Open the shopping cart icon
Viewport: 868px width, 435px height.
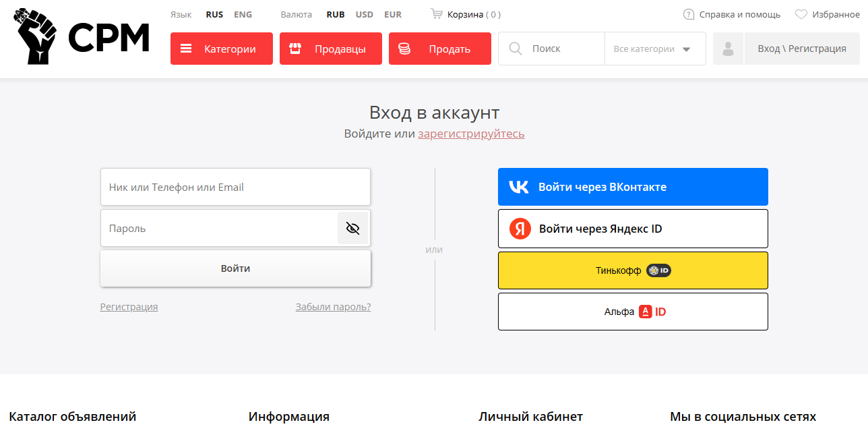[437, 13]
